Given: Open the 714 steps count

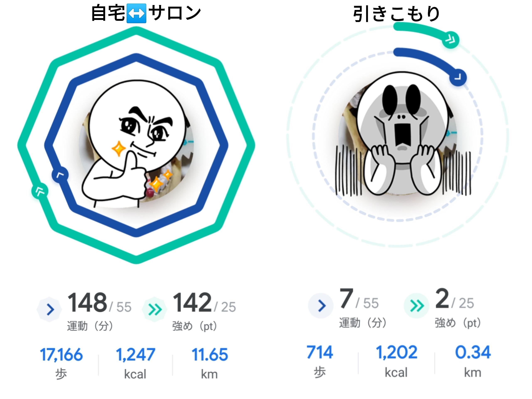Looking at the screenshot, I should click(320, 352).
